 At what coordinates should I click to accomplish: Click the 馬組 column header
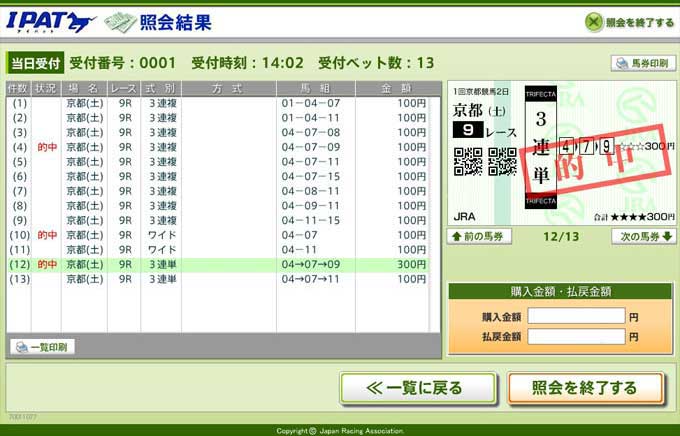[x=315, y=88]
